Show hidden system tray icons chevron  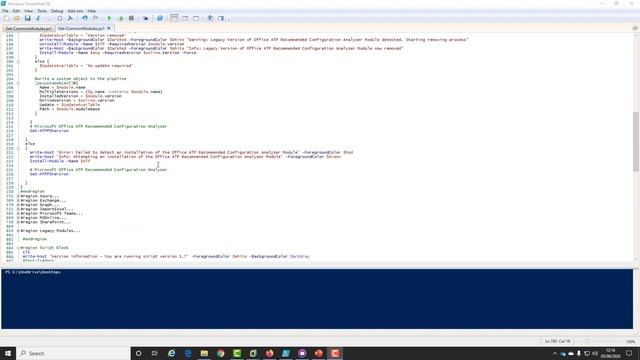coord(554,353)
